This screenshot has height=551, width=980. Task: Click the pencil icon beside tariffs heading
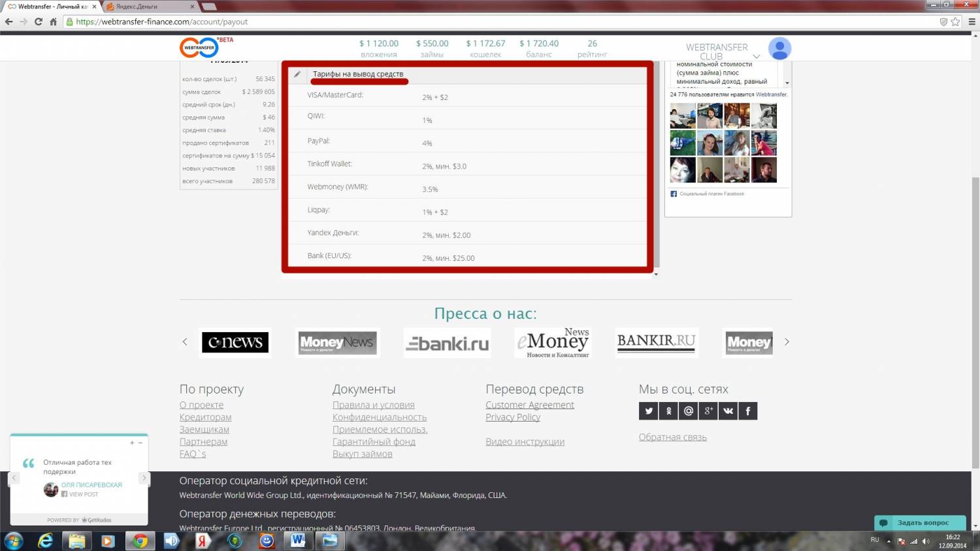click(297, 75)
